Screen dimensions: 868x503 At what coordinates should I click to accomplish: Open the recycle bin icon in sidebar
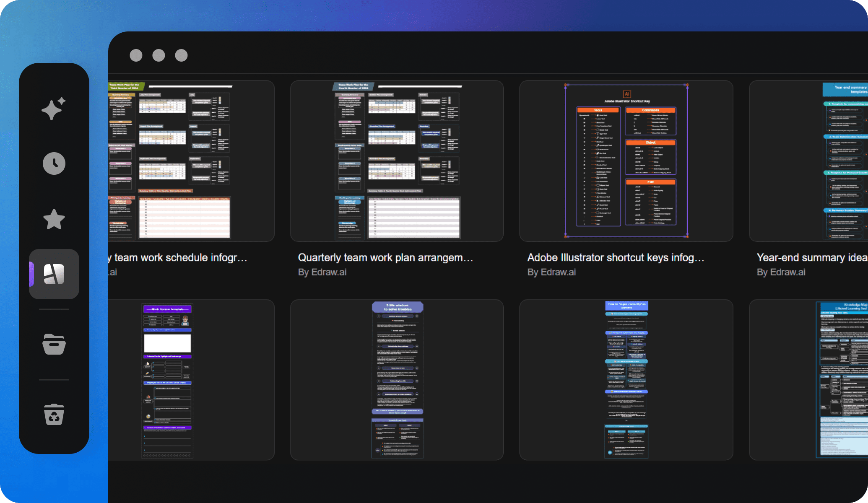(54, 415)
